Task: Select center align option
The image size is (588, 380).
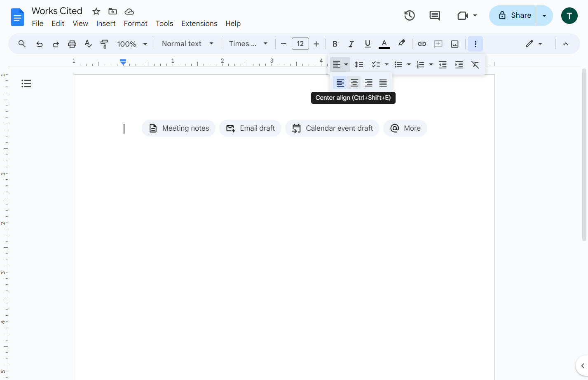Action: (x=354, y=83)
